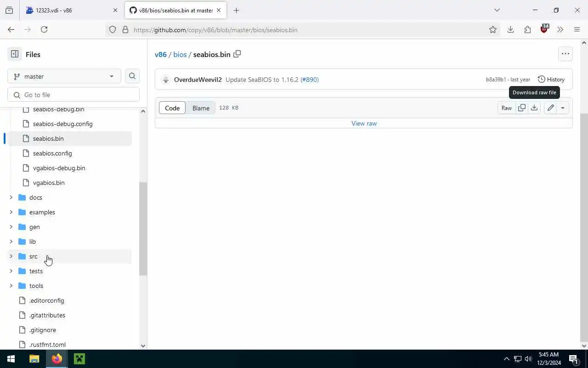Click the Raw button
The width and height of the screenshot is (588, 368).
click(x=507, y=108)
